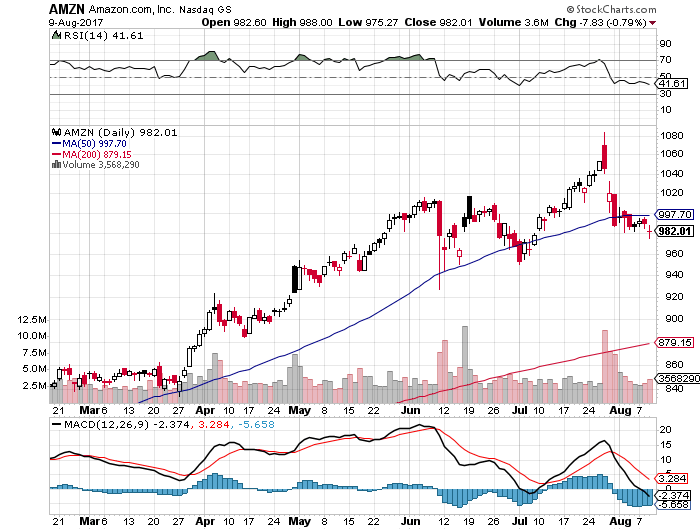This screenshot has height=530, width=700.
Task: Click the Low 975.27 value
Action: click(368, 22)
